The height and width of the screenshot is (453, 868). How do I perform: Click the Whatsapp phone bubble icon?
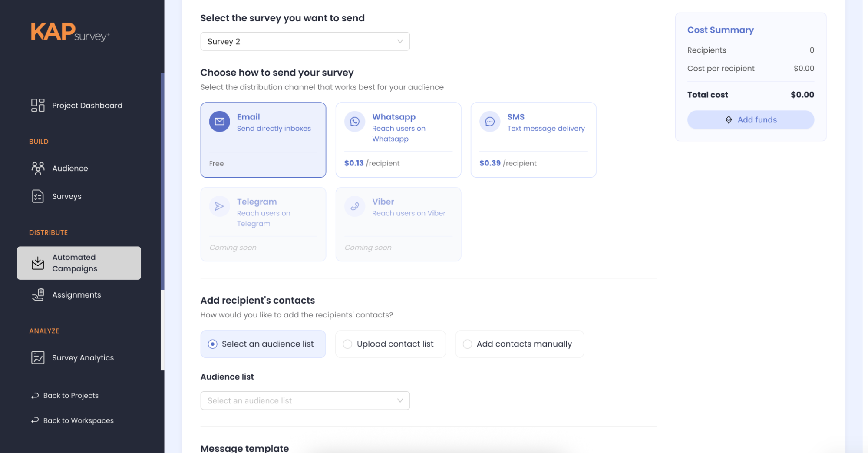tap(355, 122)
